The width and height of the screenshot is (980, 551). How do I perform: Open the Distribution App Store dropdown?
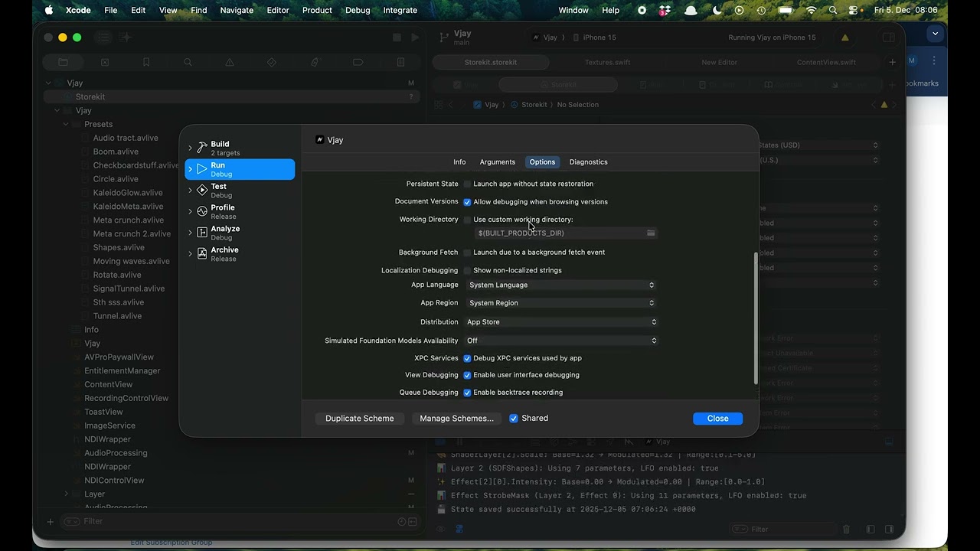pos(561,322)
